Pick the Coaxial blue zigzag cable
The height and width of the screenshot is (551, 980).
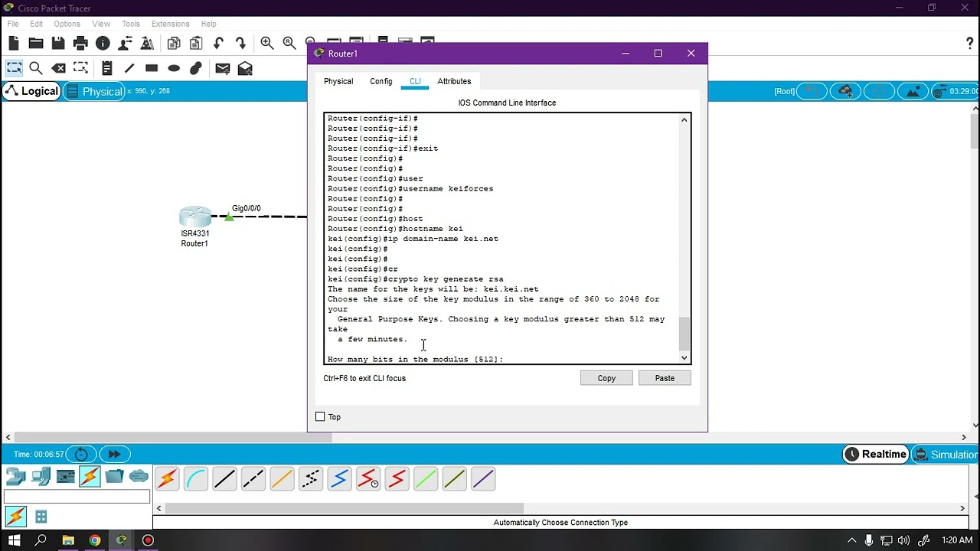(339, 479)
